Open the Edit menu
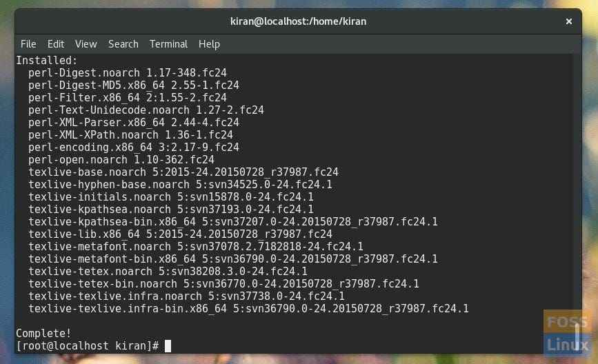Viewport: 598px width, 364px height. click(x=56, y=44)
